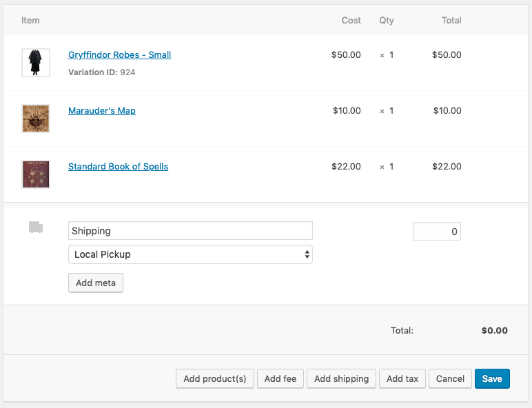Click the Marauder's Map product thumbnail
Image resolution: width=532 pixels, height=408 pixels.
tap(35, 119)
